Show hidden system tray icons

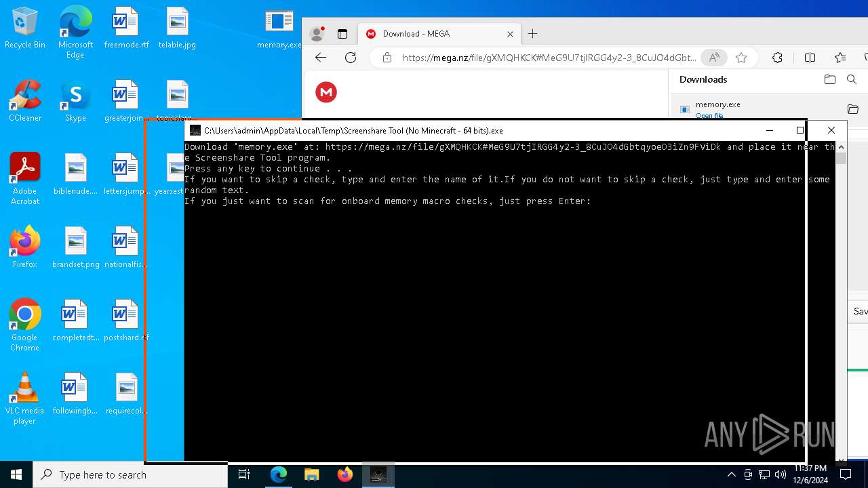point(731,474)
